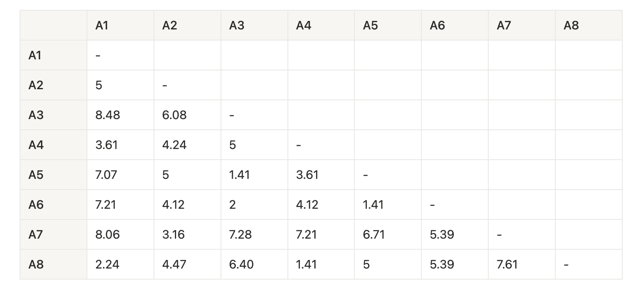644x292 pixels.
Task: Select the 8.06 cell
Action: (x=108, y=235)
